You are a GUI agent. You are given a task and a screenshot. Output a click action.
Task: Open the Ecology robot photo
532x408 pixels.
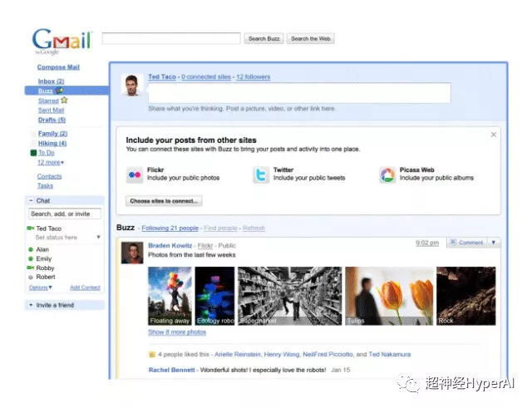(x=214, y=296)
